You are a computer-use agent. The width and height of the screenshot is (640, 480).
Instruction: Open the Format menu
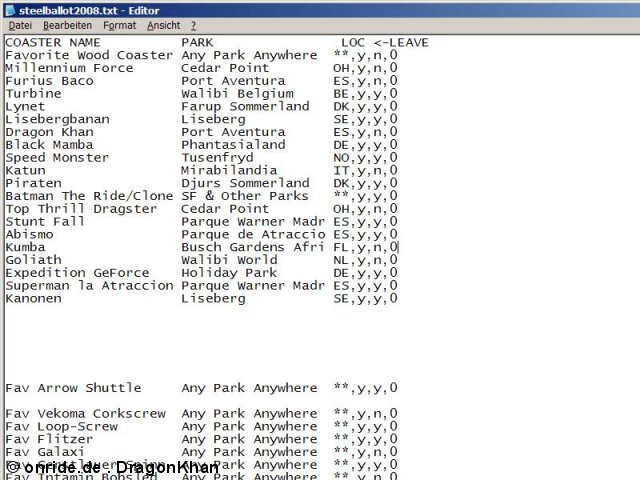[x=120, y=25]
